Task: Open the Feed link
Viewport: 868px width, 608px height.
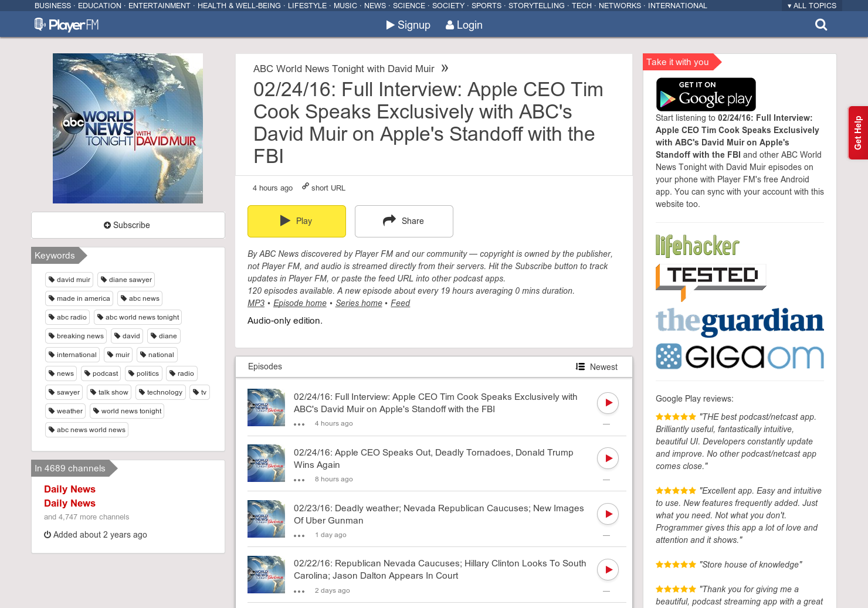Action: click(x=401, y=303)
